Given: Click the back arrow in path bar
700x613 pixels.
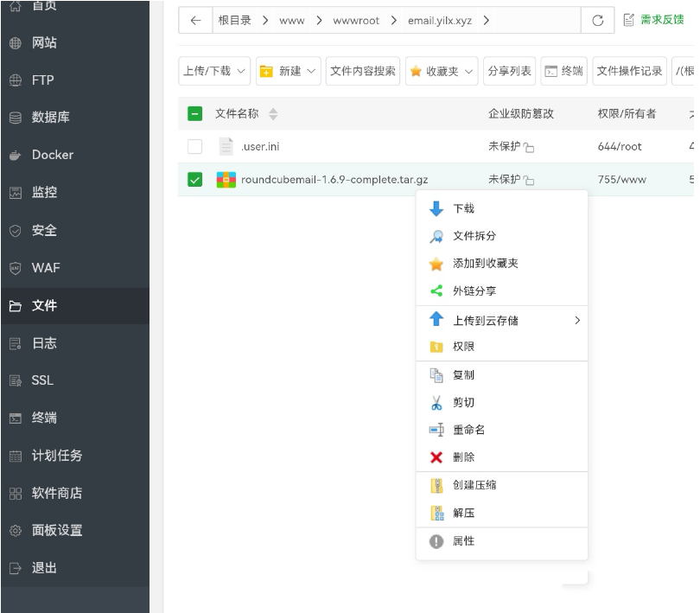Looking at the screenshot, I should [195, 21].
